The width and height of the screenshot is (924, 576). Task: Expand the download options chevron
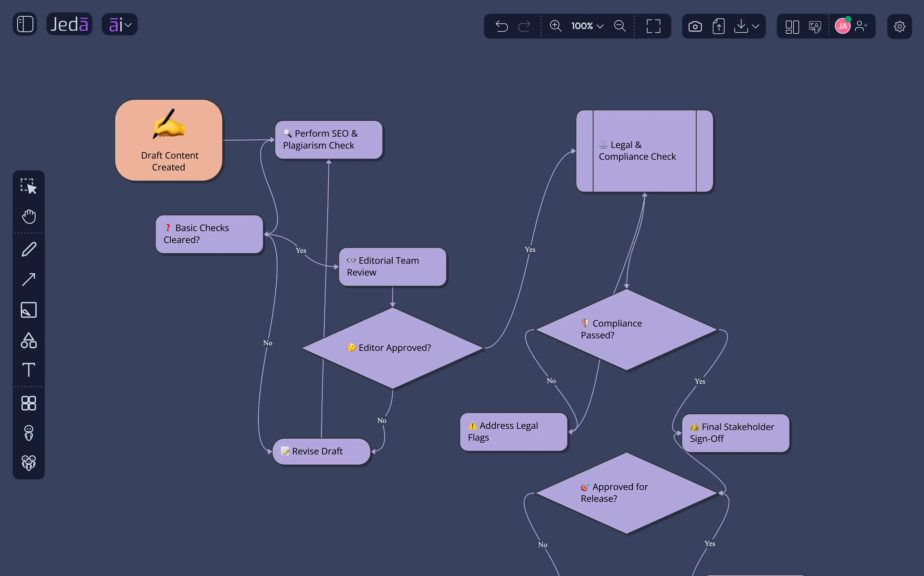(x=756, y=26)
